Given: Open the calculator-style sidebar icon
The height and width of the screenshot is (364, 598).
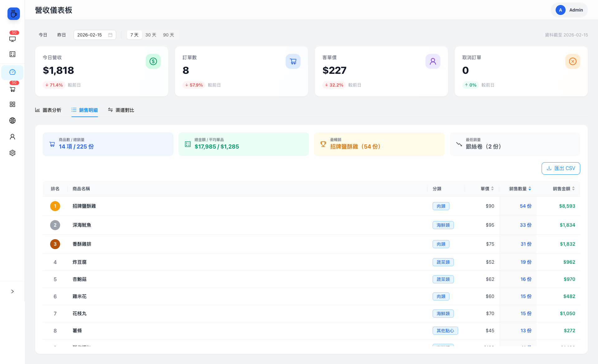Looking at the screenshot, I should click(x=12, y=54).
